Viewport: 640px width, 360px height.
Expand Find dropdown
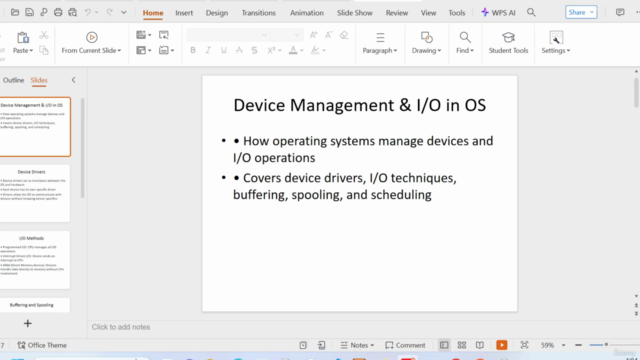[472, 51]
